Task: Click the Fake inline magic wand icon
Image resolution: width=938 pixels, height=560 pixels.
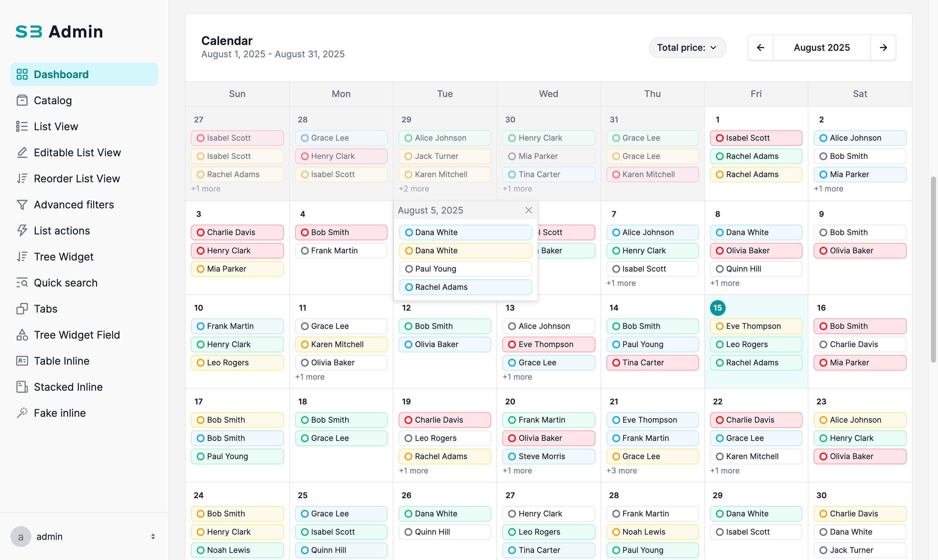Action: pyautogui.click(x=22, y=413)
